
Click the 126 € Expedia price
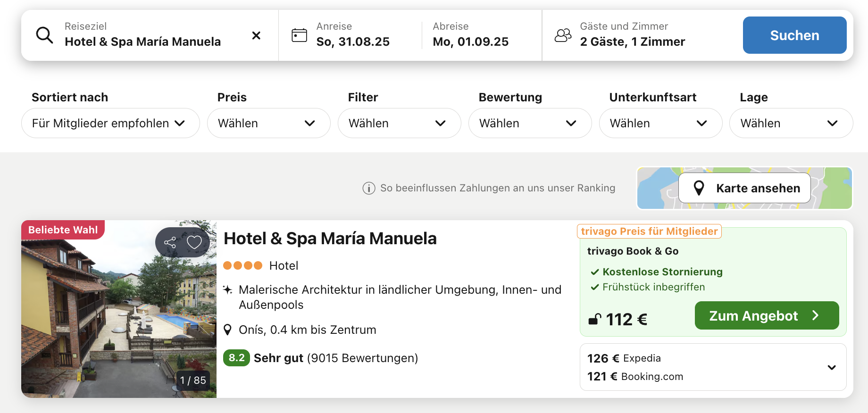[x=624, y=358]
